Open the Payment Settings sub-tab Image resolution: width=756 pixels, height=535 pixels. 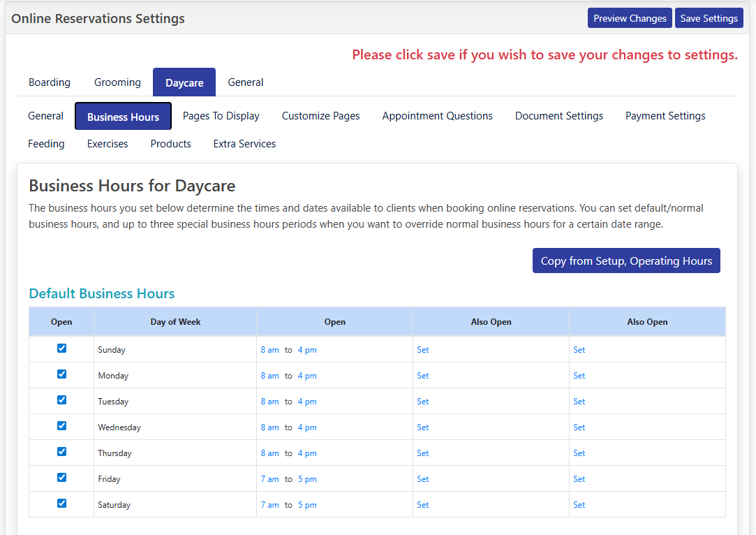coord(665,116)
